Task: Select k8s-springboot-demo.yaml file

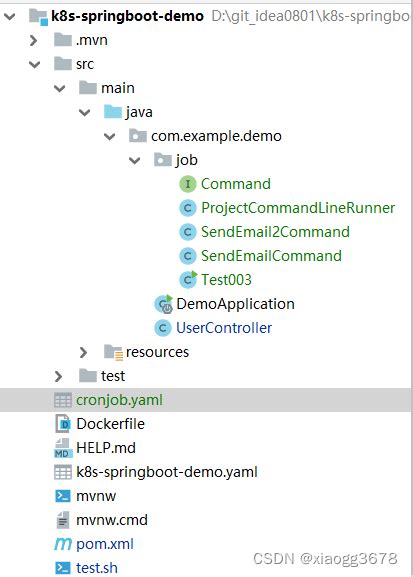Action: (167, 472)
